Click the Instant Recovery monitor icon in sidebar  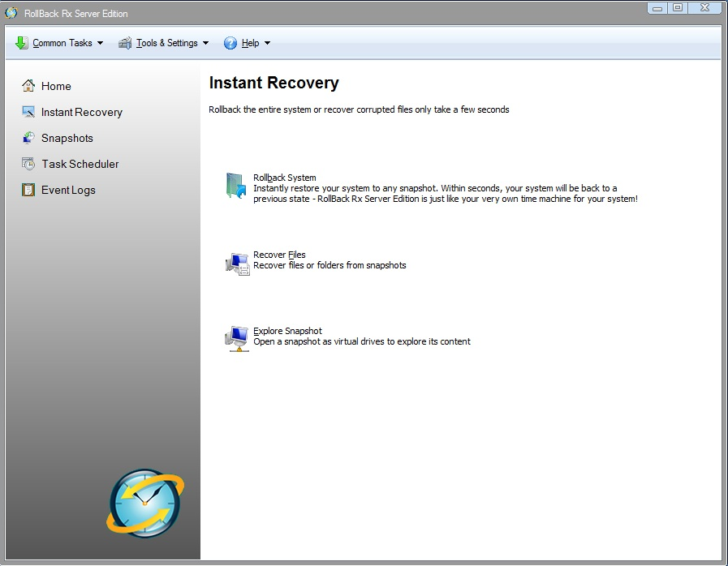28,112
